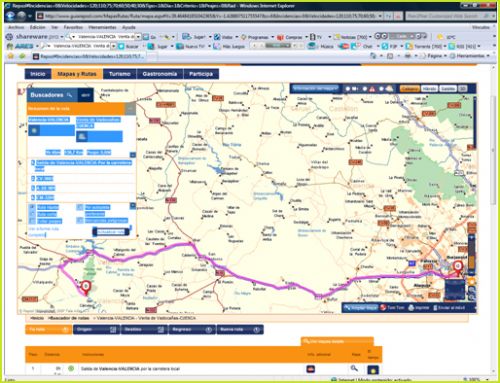500x383 pixels.
Task: Click the Chat icon in Ares toolbar
Action: [356, 46]
